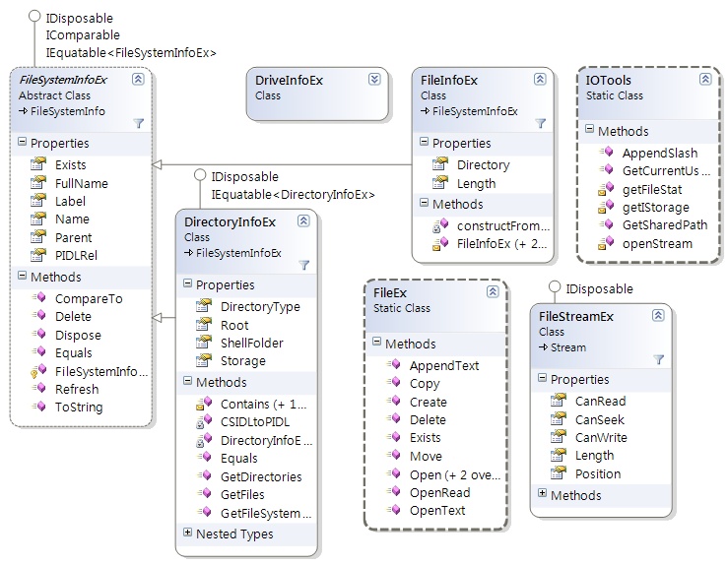Image resolution: width=728 pixels, height=565 pixels.
Task: Click the filter icon in FileInfoEx header
Action: [540, 123]
